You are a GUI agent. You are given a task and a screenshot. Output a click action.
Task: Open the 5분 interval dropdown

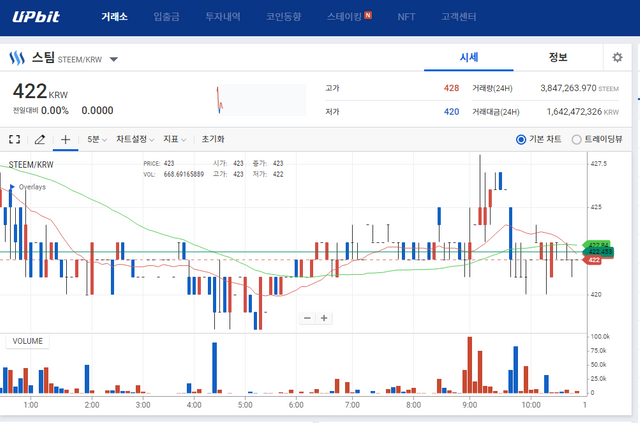[97, 140]
